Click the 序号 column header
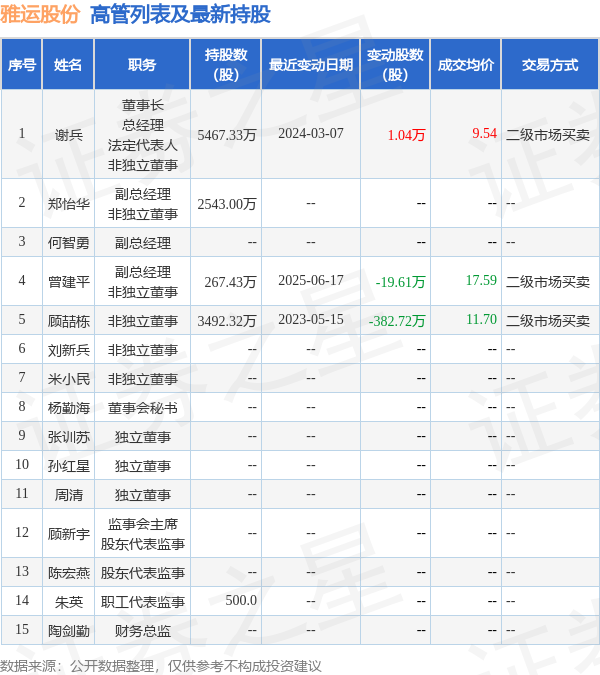This screenshot has height=675, width=600. pos(22,65)
